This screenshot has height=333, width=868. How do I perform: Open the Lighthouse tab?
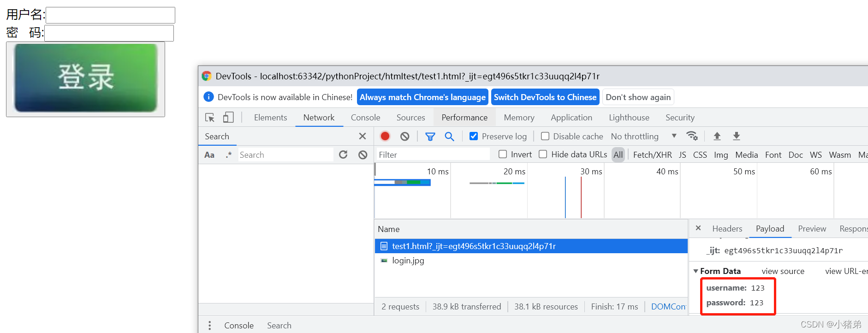coord(629,118)
